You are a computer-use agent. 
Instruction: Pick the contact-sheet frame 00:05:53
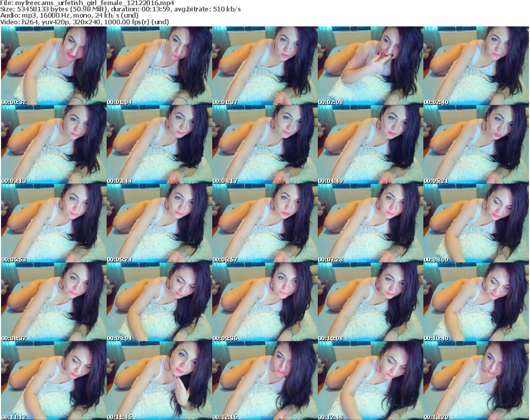tap(54, 223)
